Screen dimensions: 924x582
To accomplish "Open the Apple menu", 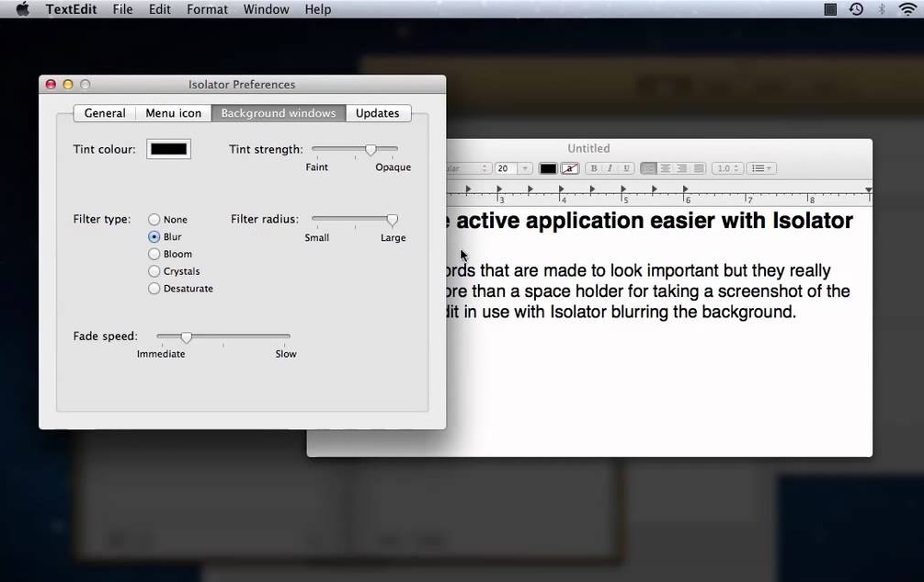I will 22,9.
